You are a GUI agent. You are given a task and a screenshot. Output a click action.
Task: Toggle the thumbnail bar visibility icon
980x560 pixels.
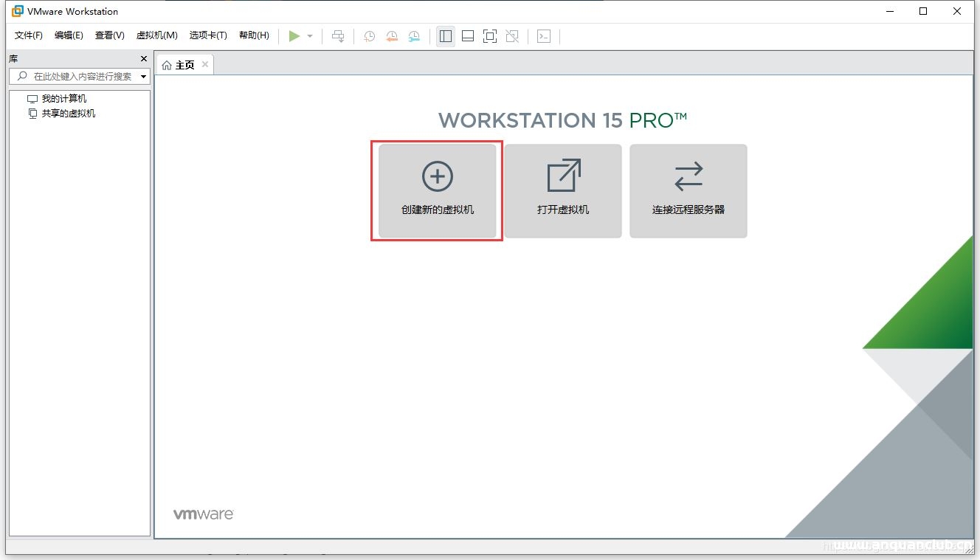point(468,35)
